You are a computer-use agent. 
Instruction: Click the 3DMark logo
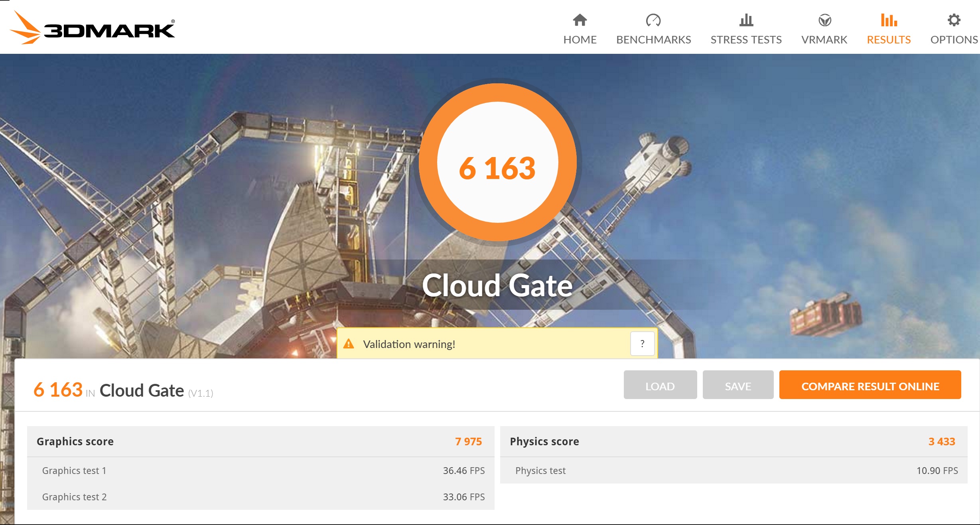[x=92, y=28]
